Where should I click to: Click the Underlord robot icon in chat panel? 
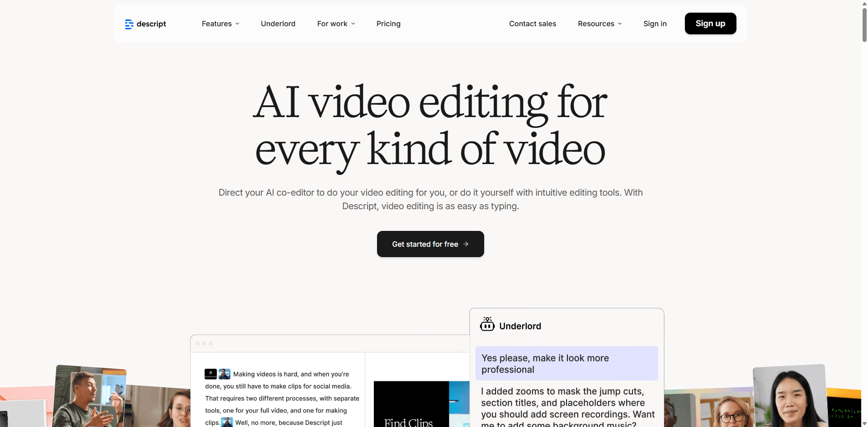tap(487, 324)
